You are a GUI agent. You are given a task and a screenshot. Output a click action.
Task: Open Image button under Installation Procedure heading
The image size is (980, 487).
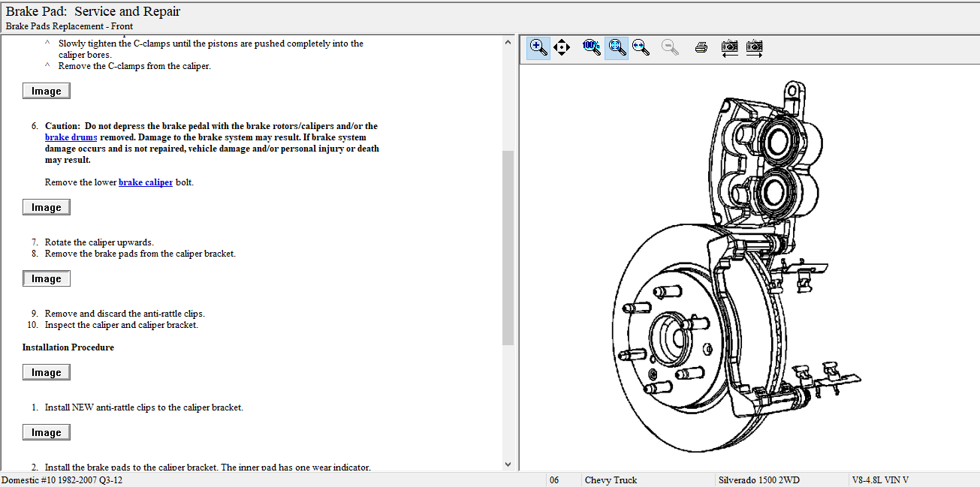click(47, 372)
